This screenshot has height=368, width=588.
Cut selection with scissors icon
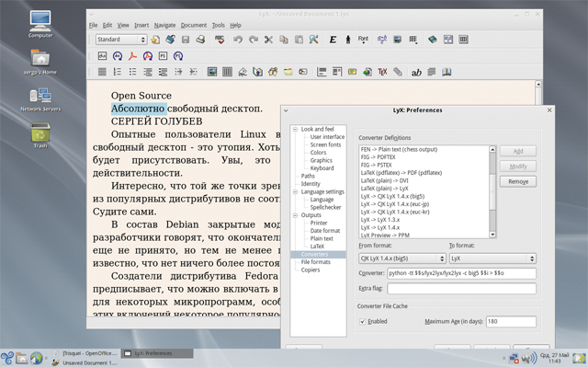click(x=268, y=40)
